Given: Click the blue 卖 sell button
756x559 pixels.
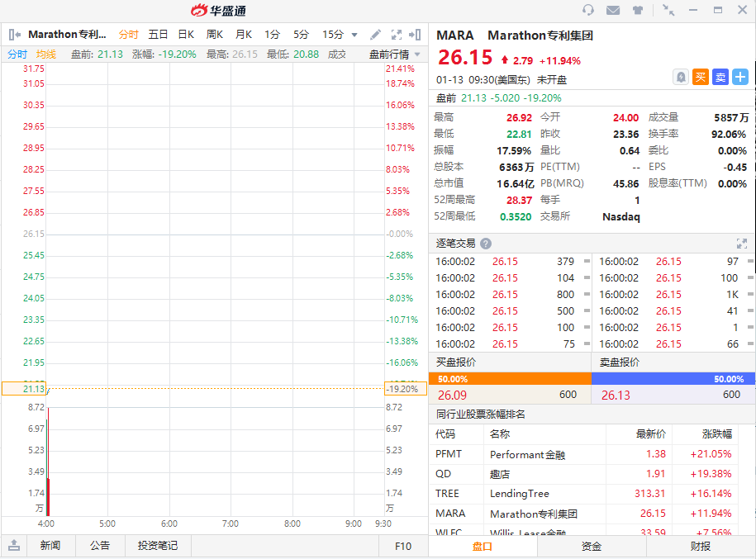Looking at the screenshot, I should point(720,77).
